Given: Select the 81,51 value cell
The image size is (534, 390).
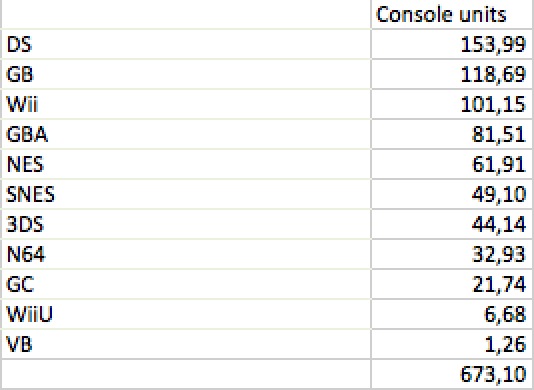Looking at the screenshot, I should pos(452,134).
